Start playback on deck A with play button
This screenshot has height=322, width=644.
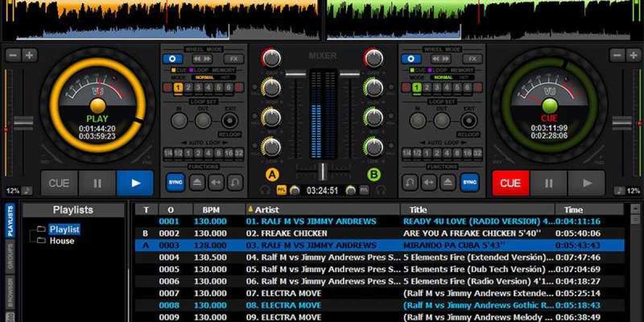[x=135, y=183]
